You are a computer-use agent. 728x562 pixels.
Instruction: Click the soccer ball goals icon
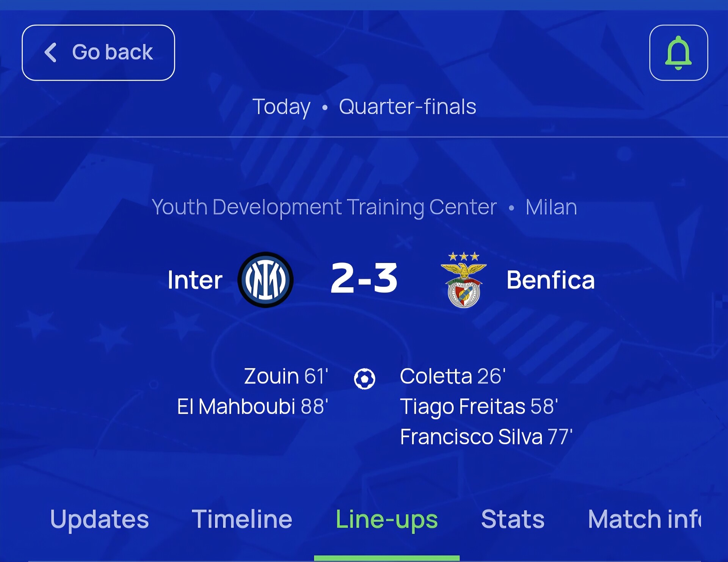[x=364, y=379]
